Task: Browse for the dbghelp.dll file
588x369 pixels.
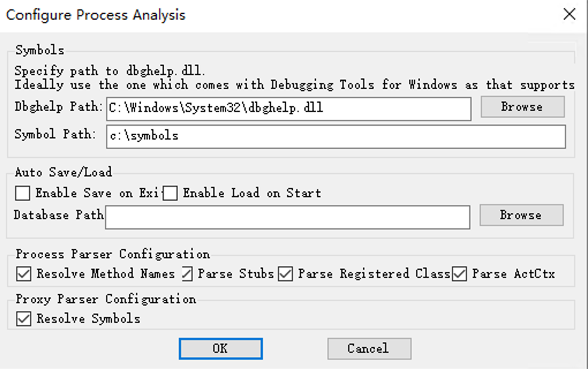Action: pyautogui.click(x=522, y=107)
